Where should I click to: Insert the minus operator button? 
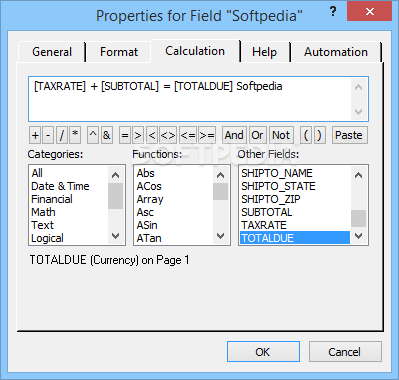tap(48, 135)
